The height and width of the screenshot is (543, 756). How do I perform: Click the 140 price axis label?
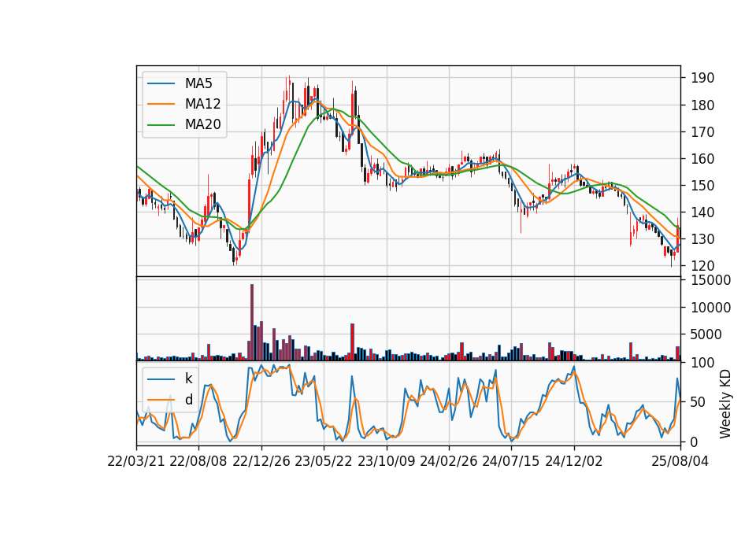tap(702, 212)
